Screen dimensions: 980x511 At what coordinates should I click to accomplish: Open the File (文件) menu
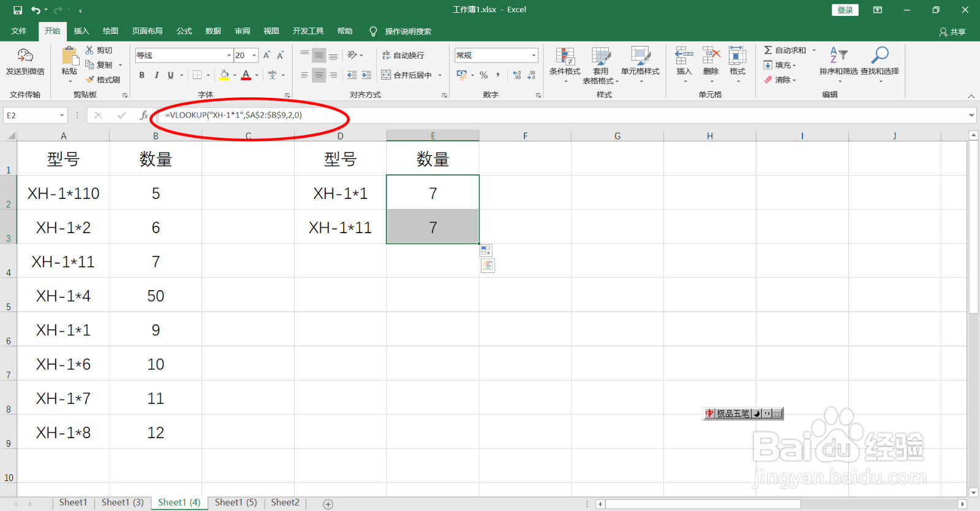pos(19,31)
